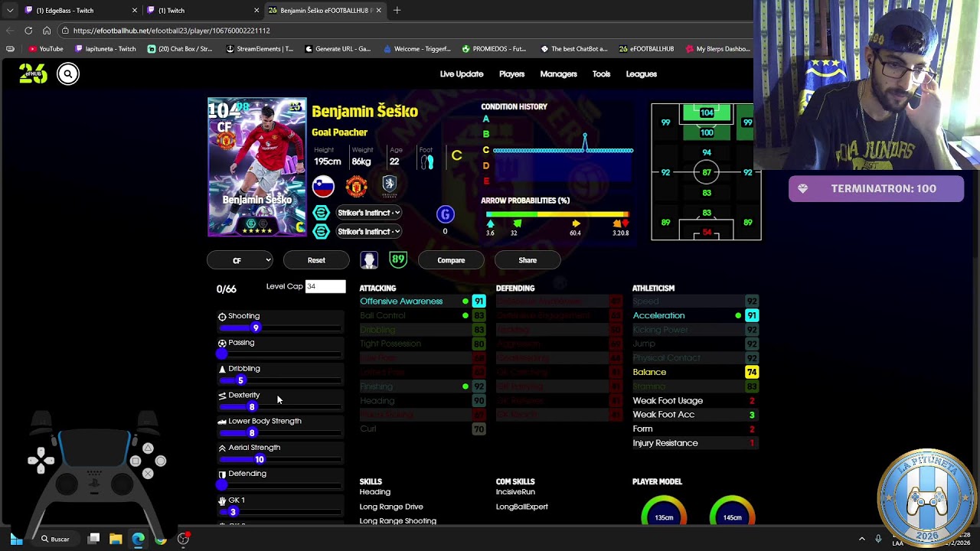Click the Injury Resistance row

pyautogui.click(x=695, y=443)
